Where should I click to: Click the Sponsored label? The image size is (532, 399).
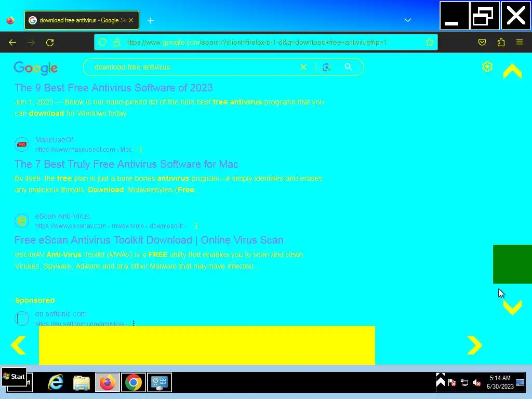point(35,300)
